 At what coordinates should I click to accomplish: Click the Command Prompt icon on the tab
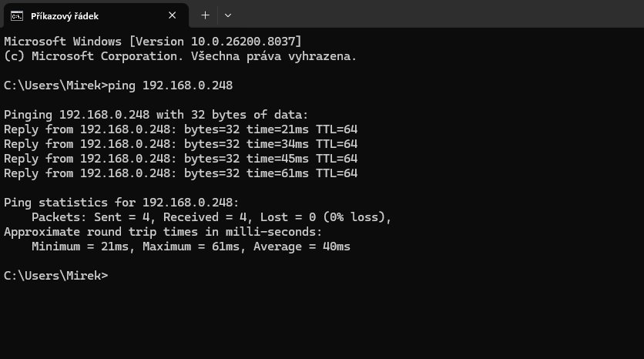[16, 15]
